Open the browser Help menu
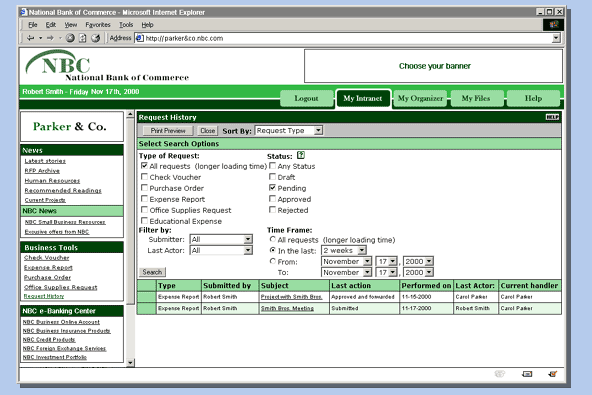 click(147, 25)
